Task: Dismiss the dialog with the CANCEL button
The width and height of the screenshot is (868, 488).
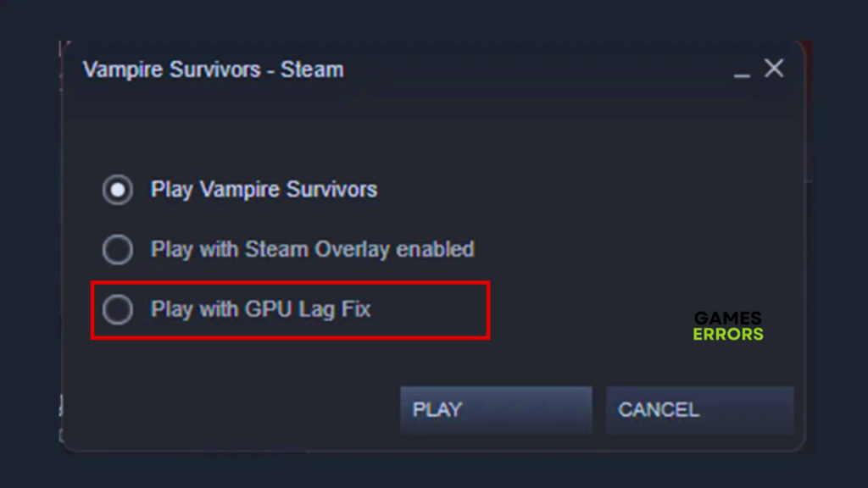Action: 699,410
